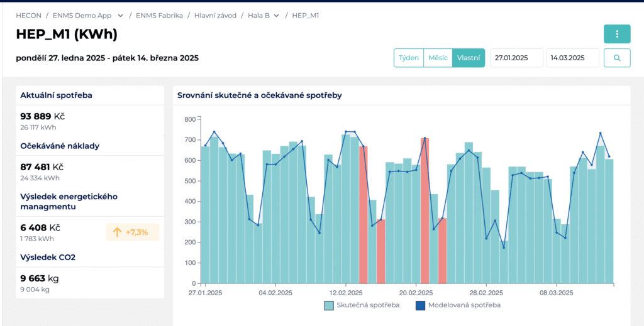
Task: Expand the ENMS Demo App dropdown chevron
Action: click(x=120, y=16)
